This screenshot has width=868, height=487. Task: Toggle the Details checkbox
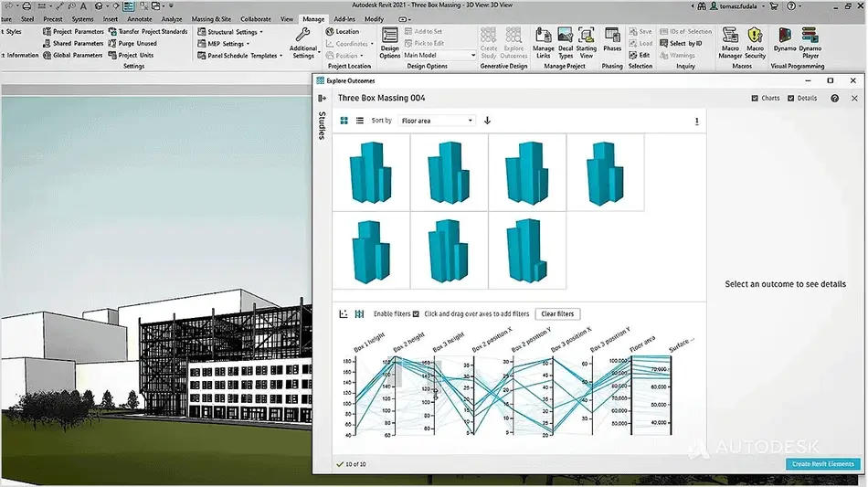click(791, 99)
